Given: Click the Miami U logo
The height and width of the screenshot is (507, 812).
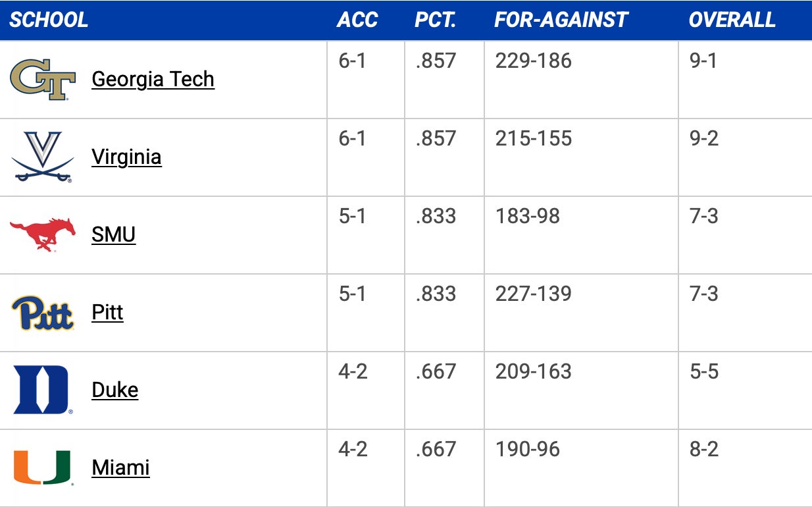Looking at the screenshot, I should (43, 467).
